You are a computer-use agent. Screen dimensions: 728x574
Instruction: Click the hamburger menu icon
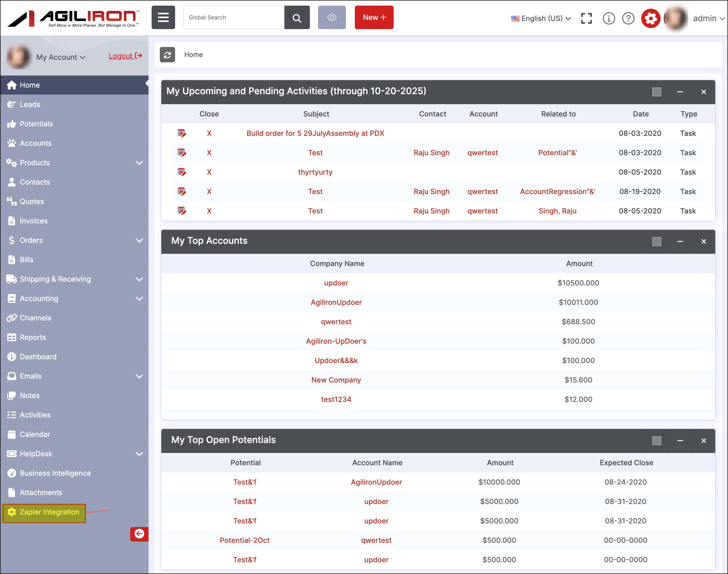(163, 17)
